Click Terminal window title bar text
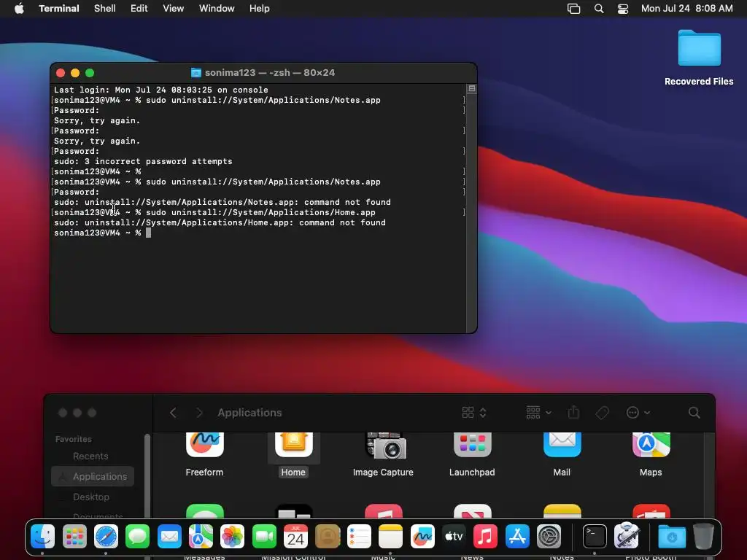The height and width of the screenshot is (560, 747). [x=270, y=73]
